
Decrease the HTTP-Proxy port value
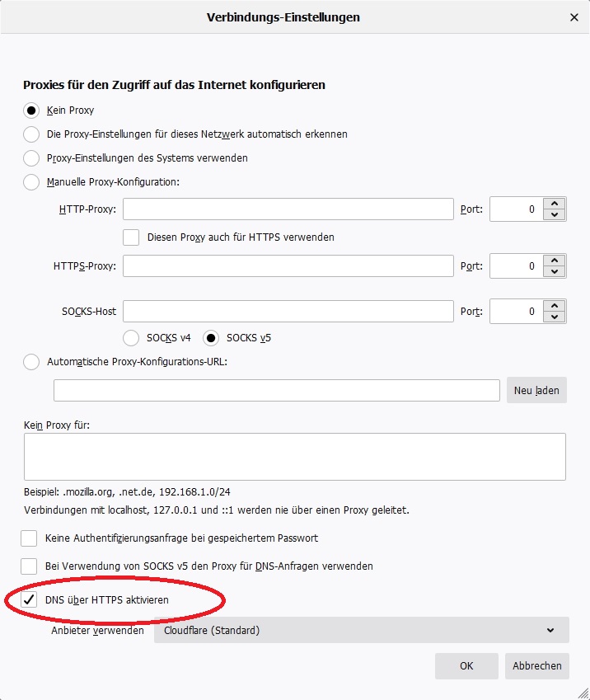[x=556, y=215]
